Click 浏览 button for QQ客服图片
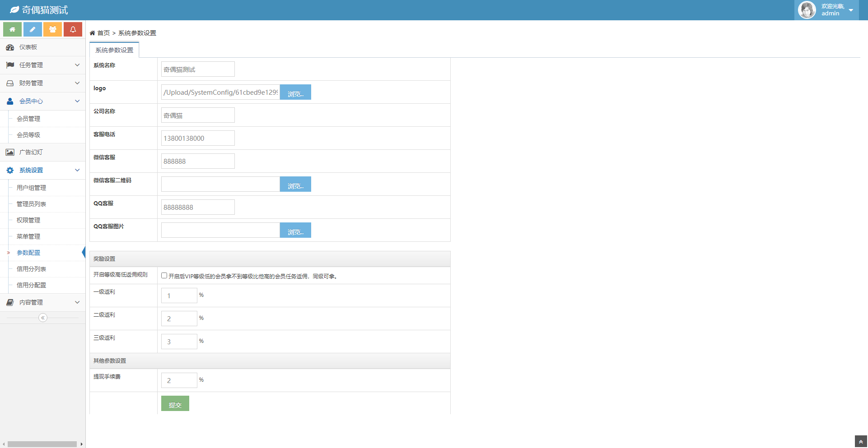Image resolution: width=868 pixels, height=448 pixels. point(295,230)
